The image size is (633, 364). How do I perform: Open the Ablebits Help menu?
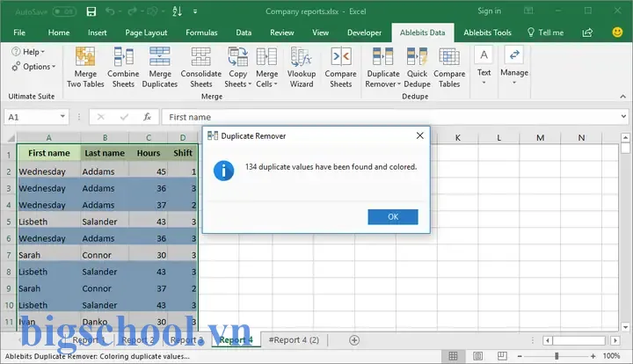click(28, 52)
